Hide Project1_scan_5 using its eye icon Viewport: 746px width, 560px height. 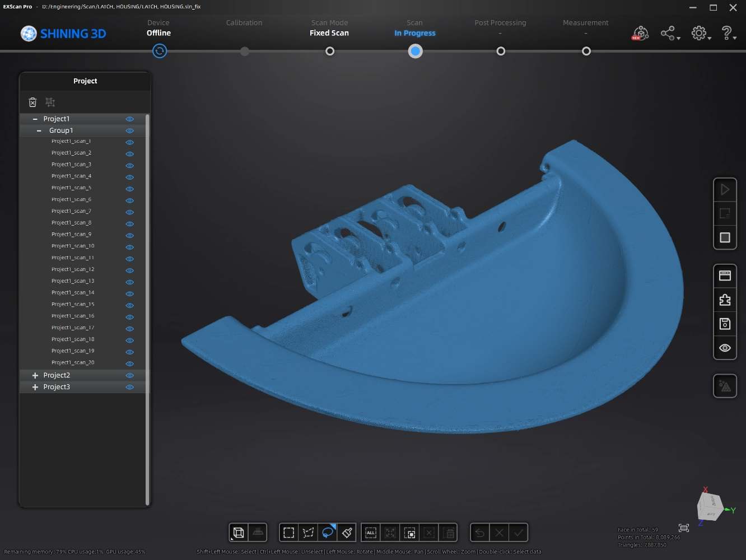tap(129, 189)
